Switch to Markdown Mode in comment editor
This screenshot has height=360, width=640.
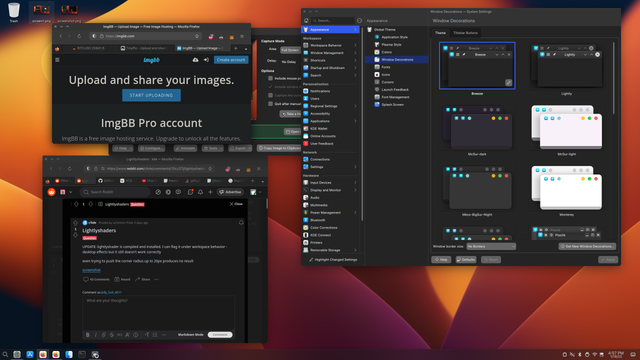(191, 335)
